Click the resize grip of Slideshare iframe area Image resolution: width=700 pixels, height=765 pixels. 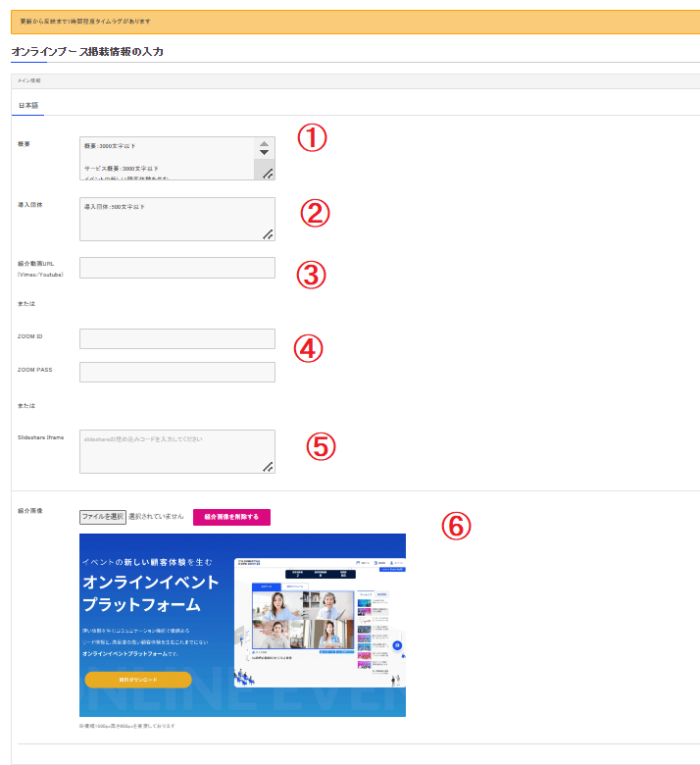[x=268, y=467]
